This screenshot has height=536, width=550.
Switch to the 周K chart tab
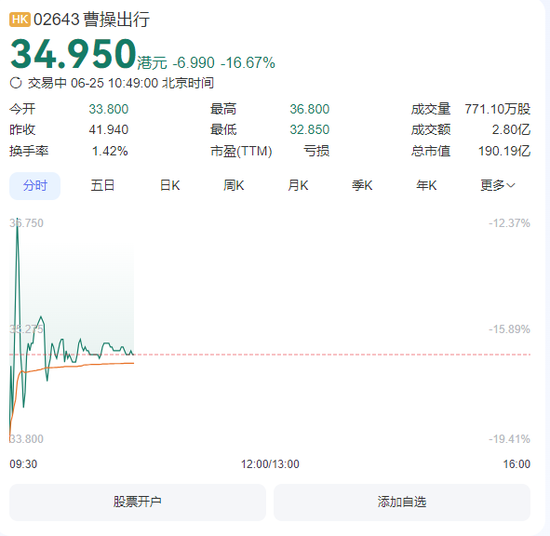coord(234,185)
